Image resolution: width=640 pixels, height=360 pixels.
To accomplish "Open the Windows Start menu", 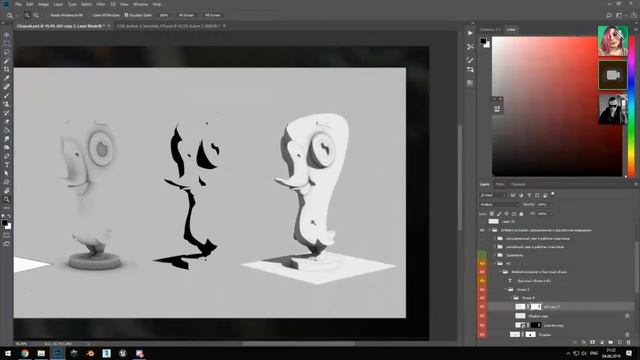I will click(x=8, y=353).
